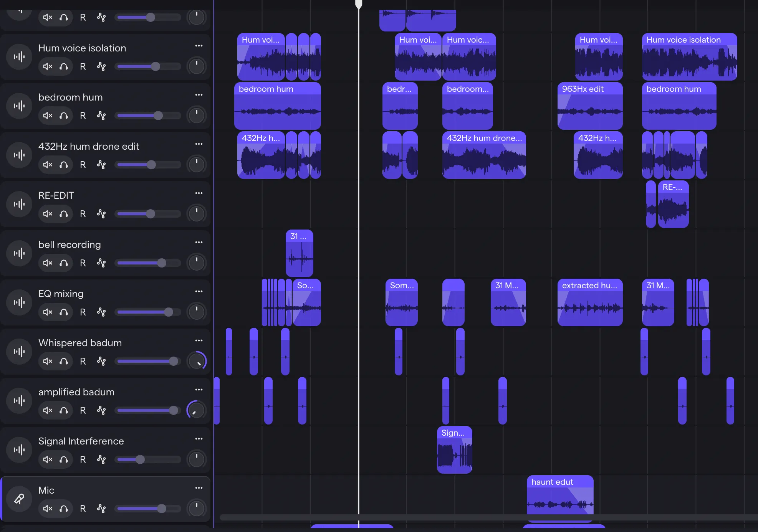This screenshot has width=758, height=532.
Task: Arm record on Hum voice isolation track
Action: (83, 66)
